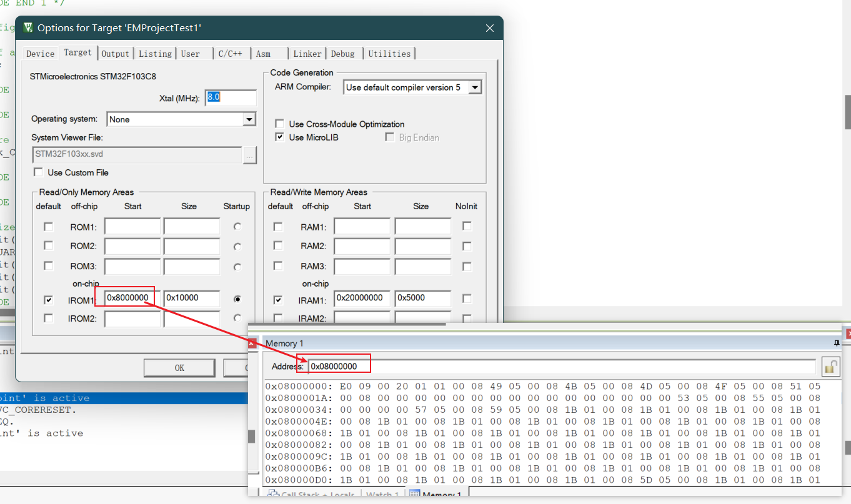Click memory row starting 0x080000B6
This screenshot has height=504, width=851.
pyautogui.click(x=543, y=468)
